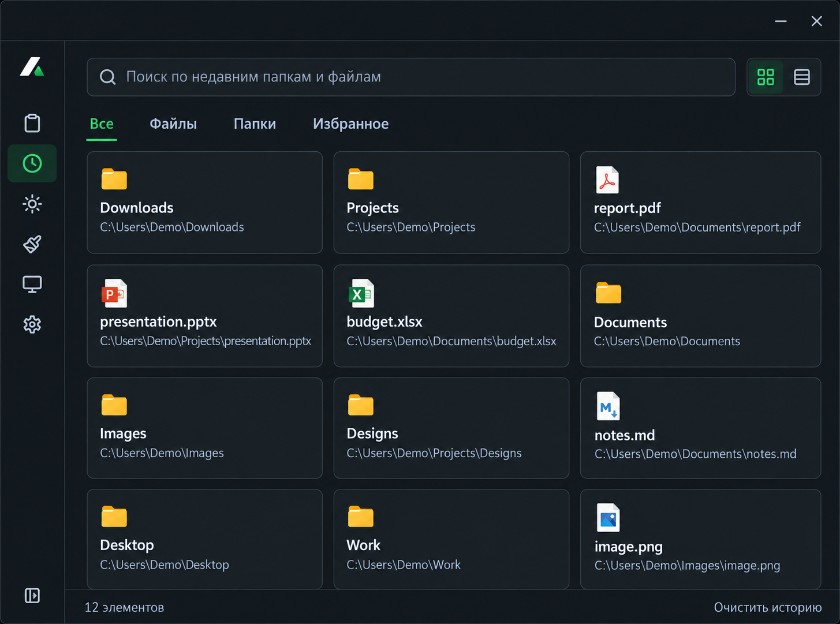Click the Documents folder icon
840x624 pixels.
pyautogui.click(x=608, y=293)
